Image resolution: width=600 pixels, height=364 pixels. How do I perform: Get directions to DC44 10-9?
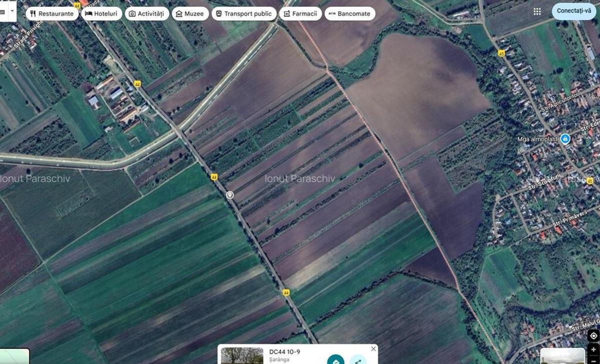335,360
